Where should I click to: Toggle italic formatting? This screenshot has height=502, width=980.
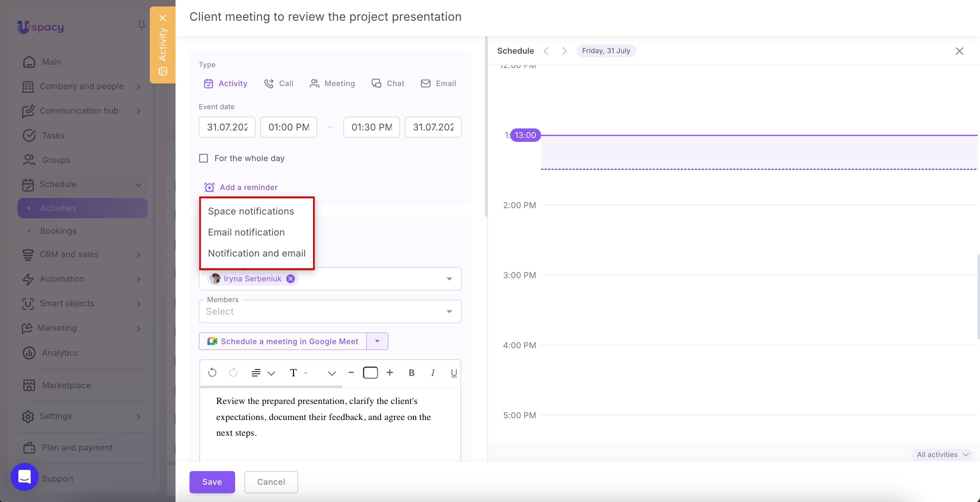(x=432, y=373)
